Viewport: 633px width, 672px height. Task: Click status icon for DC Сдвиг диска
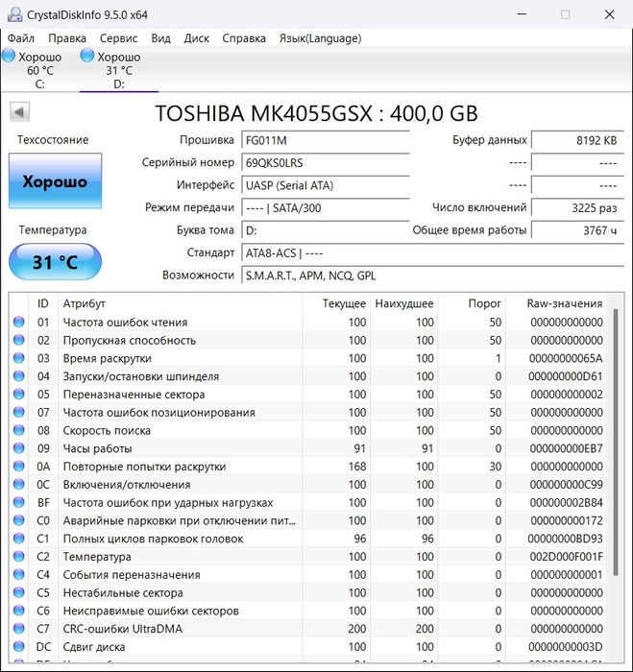point(19,646)
